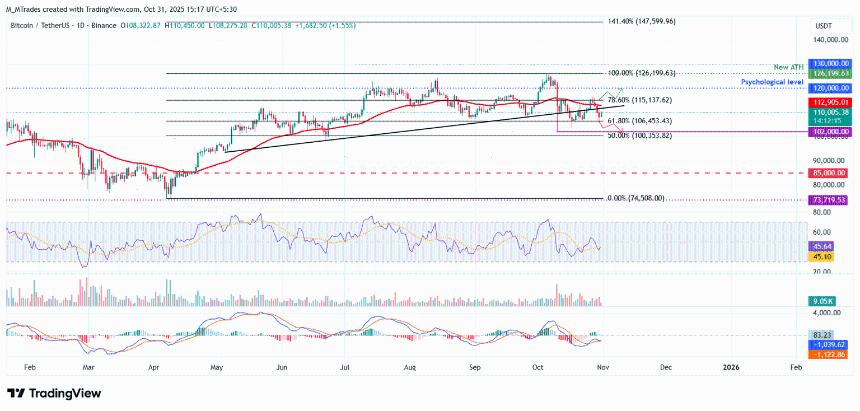Viewport: 860px width, 411px height.
Task: Click the current price label 110,005.38
Action: click(x=831, y=113)
